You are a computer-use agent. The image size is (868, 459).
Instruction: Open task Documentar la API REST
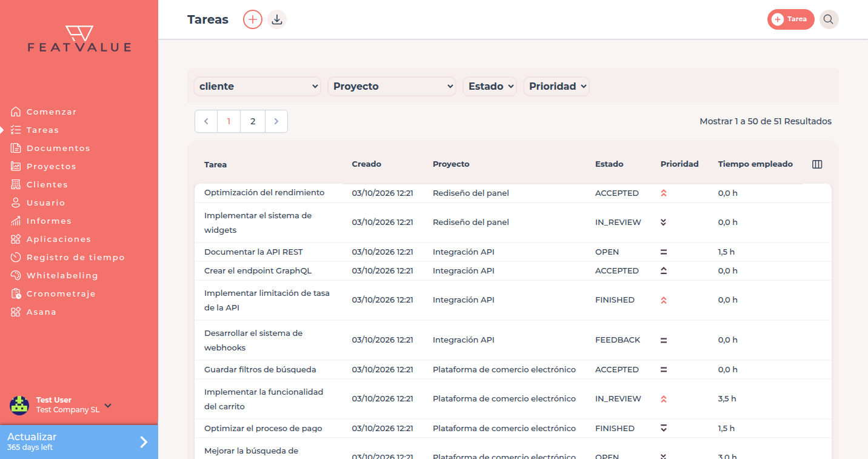(x=253, y=252)
